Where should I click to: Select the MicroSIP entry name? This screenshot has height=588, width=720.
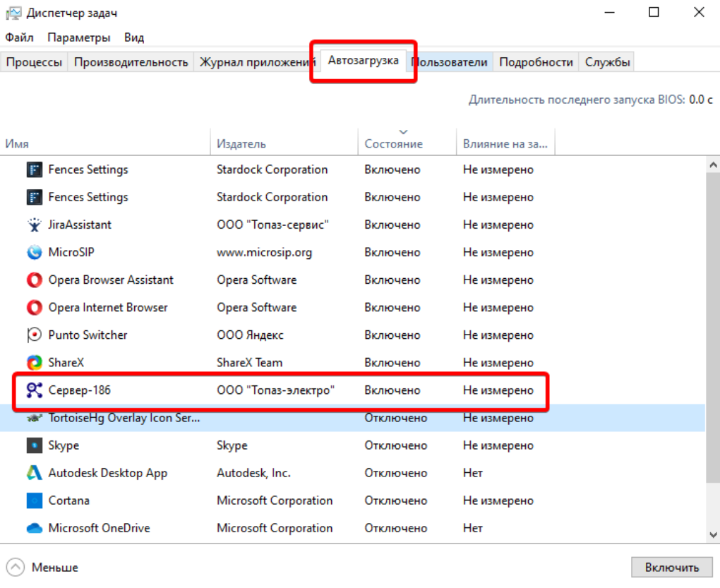pos(71,253)
